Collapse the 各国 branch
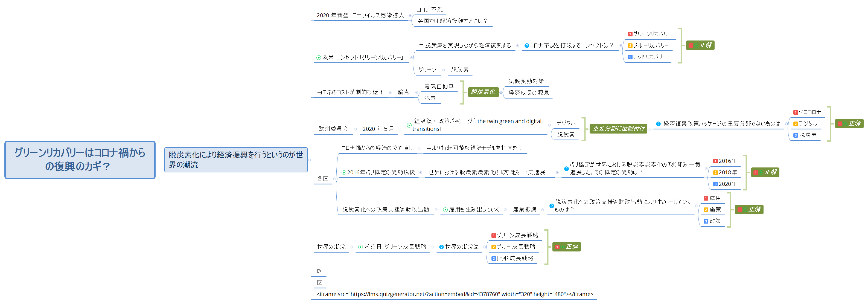This screenshot has height=304, width=868. [334, 179]
